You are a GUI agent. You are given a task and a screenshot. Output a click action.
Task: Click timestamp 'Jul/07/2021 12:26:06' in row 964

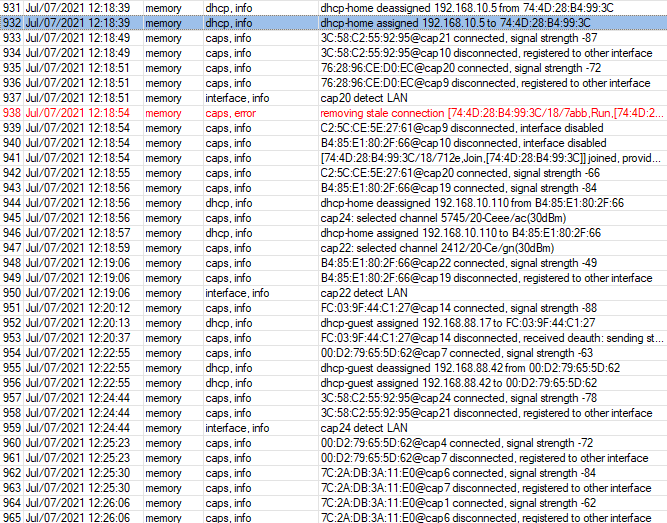(78, 503)
